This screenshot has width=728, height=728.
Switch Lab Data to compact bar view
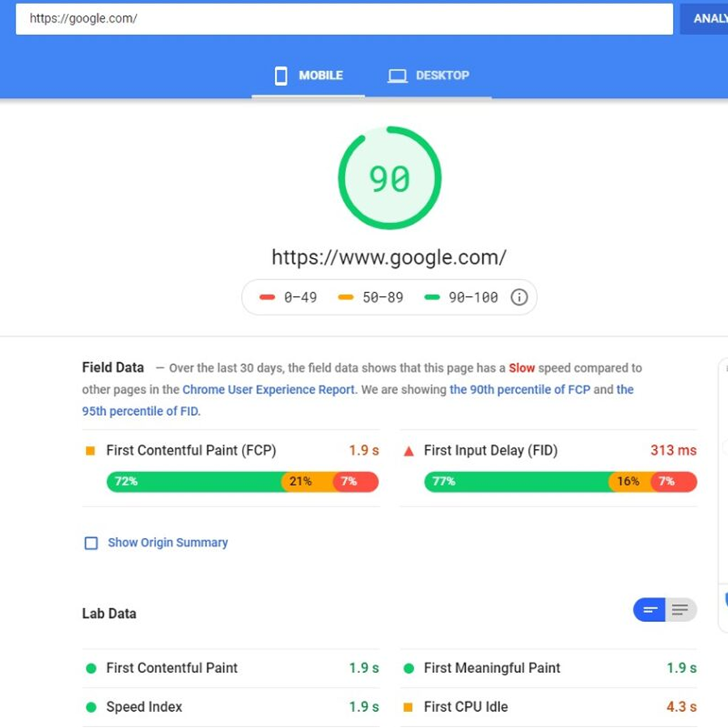pyautogui.click(x=650, y=610)
